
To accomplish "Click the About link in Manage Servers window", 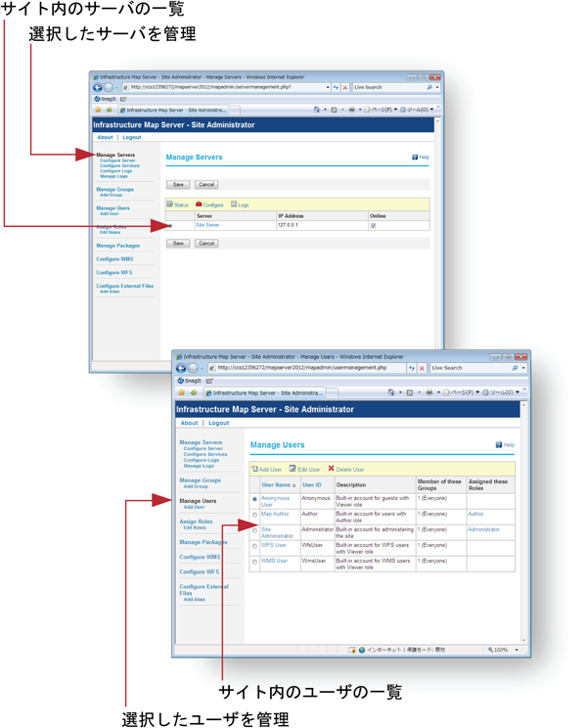I will 105,137.
